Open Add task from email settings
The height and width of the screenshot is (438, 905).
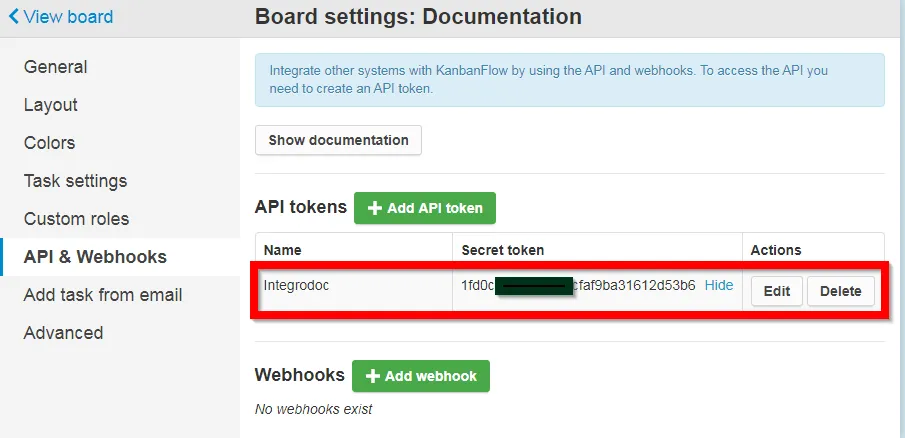[103, 295]
